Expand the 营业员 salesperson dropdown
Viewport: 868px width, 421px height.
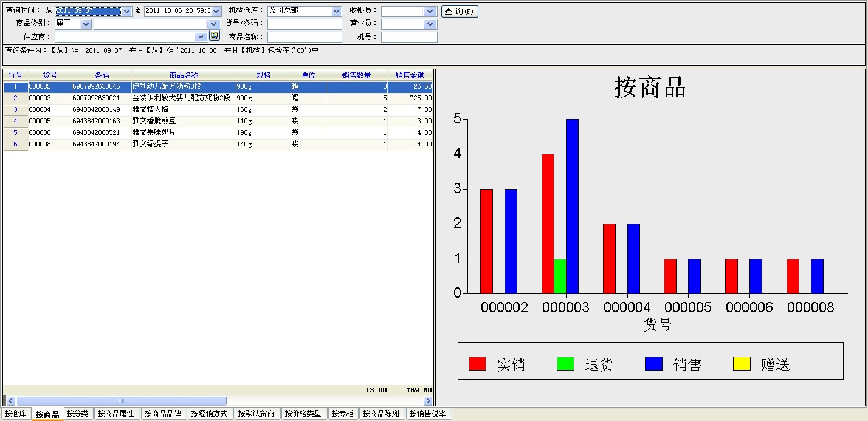(430, 24)
